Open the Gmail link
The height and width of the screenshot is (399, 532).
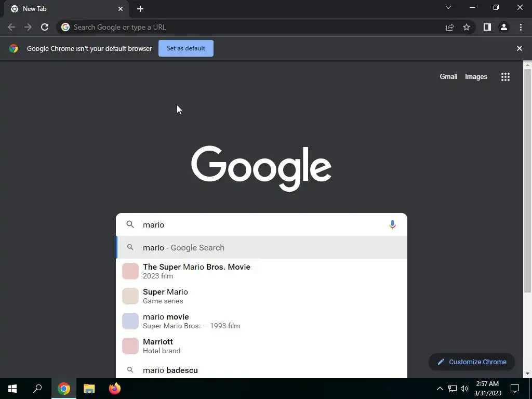[x=448, y=77]
